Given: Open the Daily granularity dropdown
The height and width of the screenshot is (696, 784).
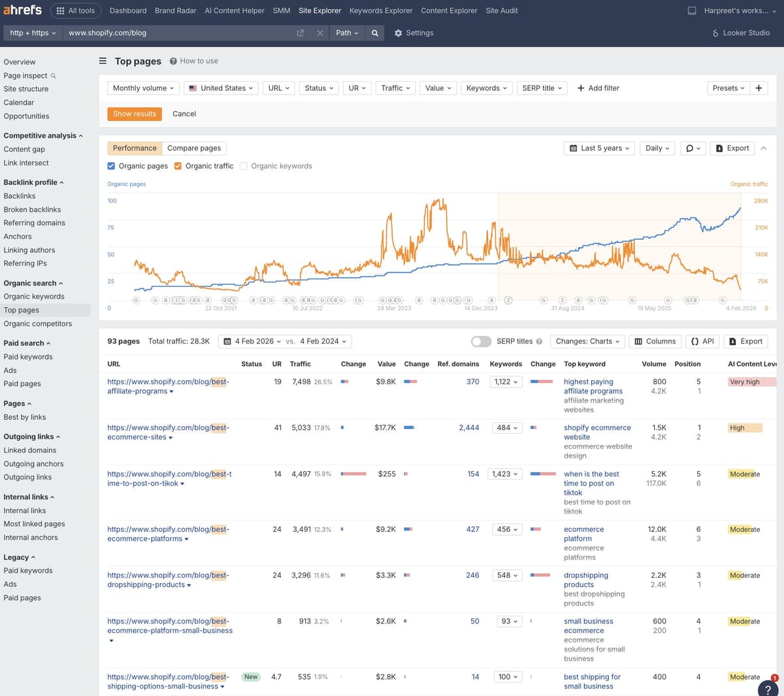Looking at the screenshot, I should coord(657,148).
